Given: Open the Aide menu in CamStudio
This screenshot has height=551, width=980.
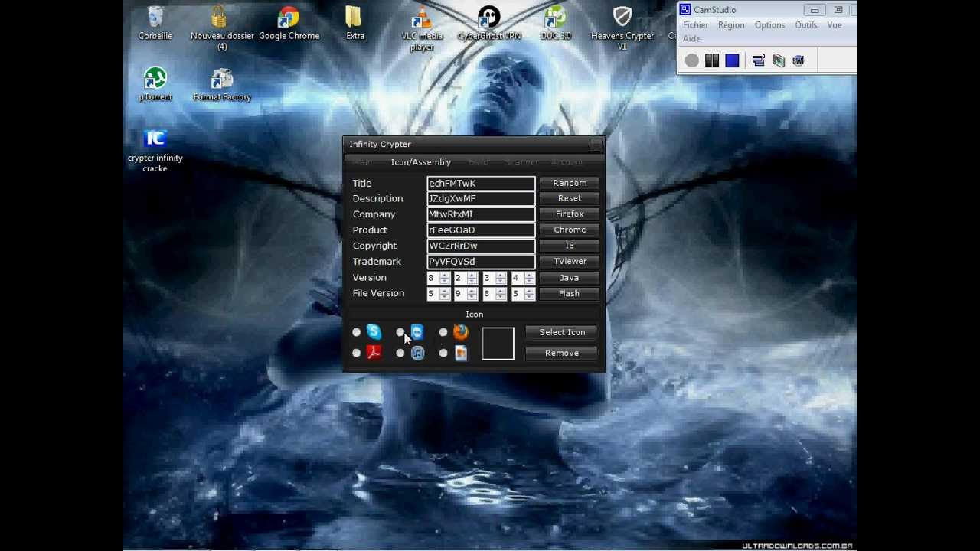Looking at the screenshot, I should pyautogui.click(x=691, y=38).
